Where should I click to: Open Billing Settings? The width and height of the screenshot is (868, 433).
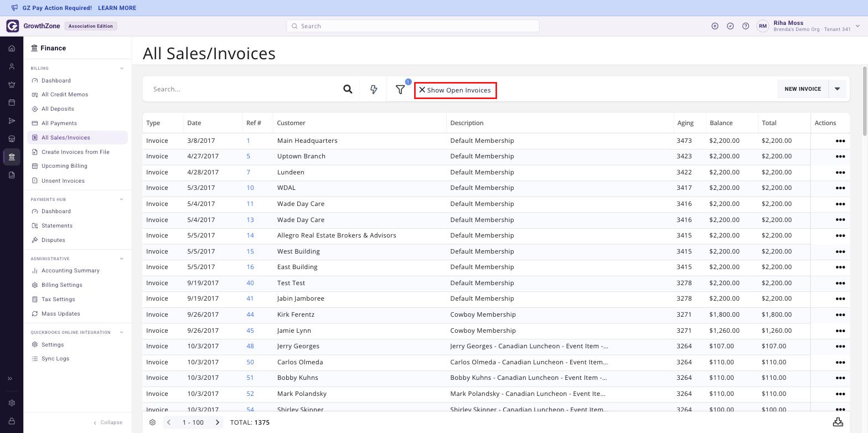tap(61, 285)
